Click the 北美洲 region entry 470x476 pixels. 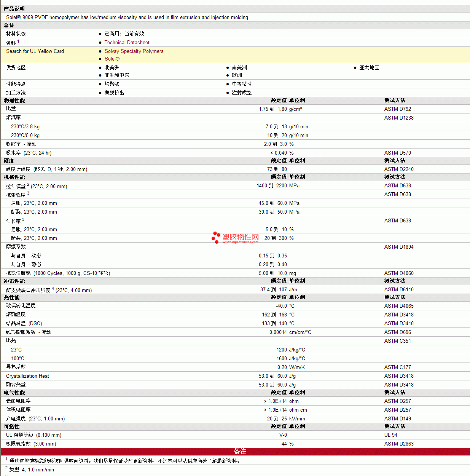(x=112, y=67)
